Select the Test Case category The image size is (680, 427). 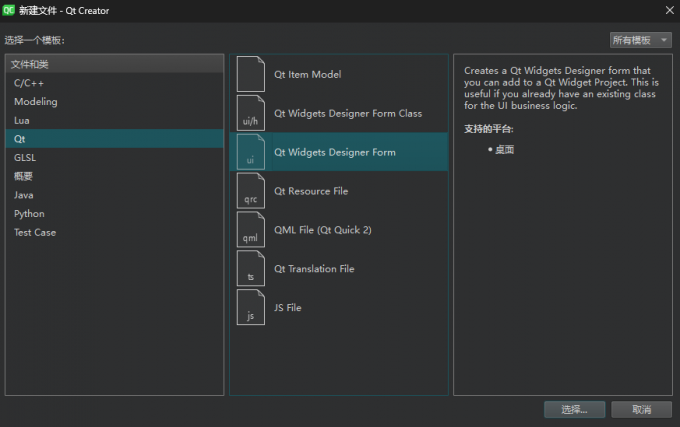tap(35, 233)
